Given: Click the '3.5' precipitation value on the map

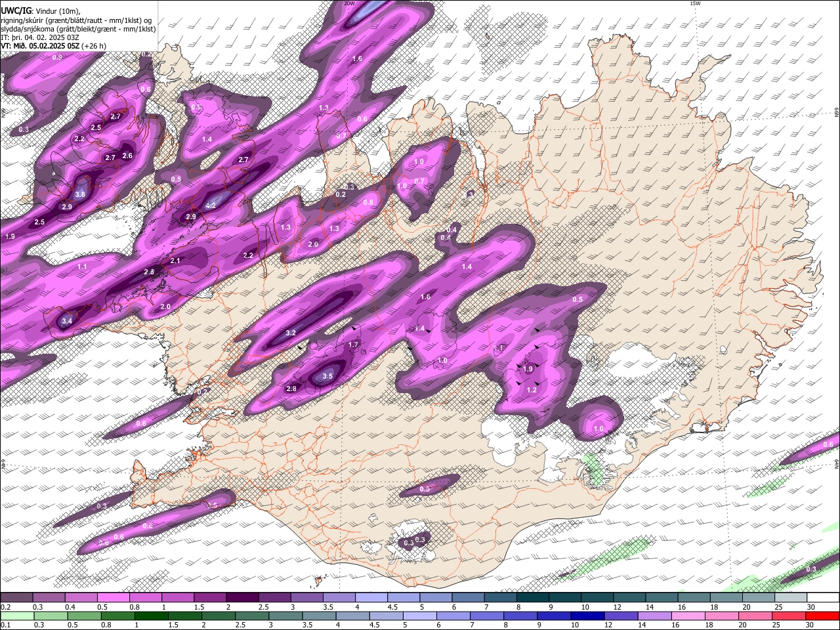Looking at the screenshot, I should (x=327, y=376).
